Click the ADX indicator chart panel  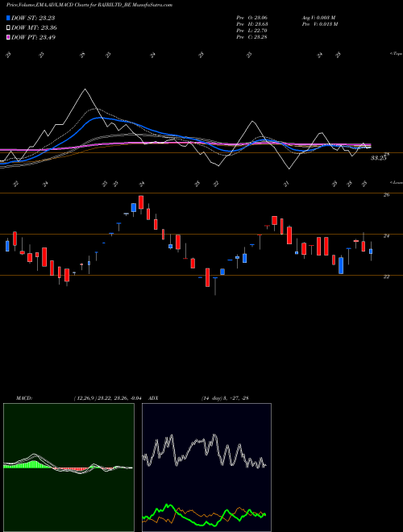206,468
